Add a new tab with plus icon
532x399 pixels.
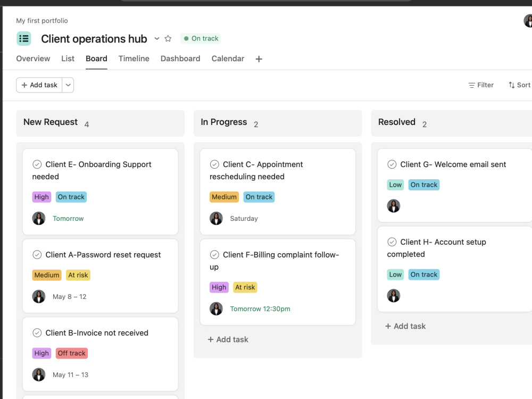tap(259, 59)
